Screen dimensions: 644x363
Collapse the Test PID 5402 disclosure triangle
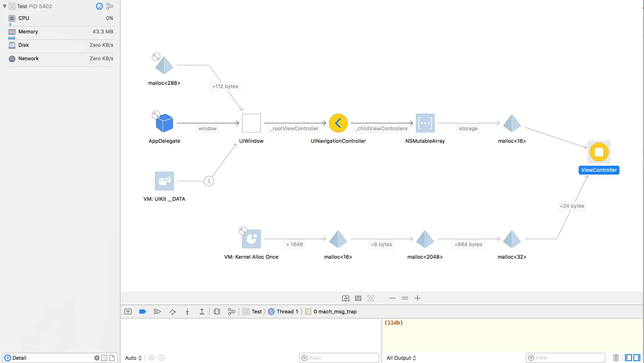pyautogui.click(x=4, y=6)
